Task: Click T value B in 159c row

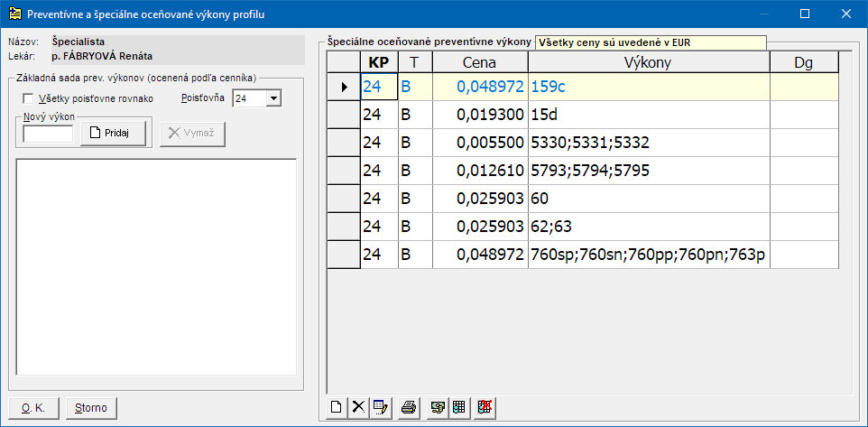Action: [x=415, y=87]
